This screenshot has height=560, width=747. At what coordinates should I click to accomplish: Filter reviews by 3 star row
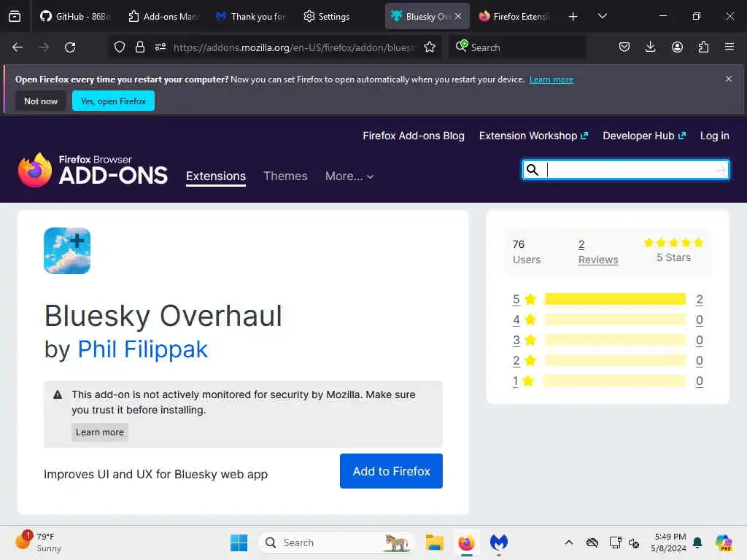608,340
